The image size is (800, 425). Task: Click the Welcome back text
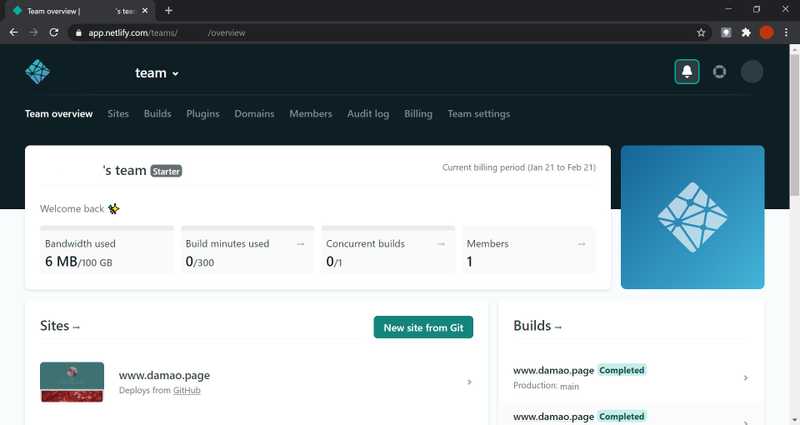click(72, 209)
